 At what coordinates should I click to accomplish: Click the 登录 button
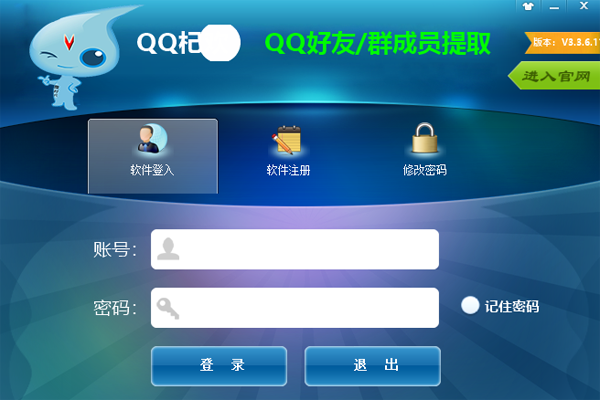click(219, 366)
